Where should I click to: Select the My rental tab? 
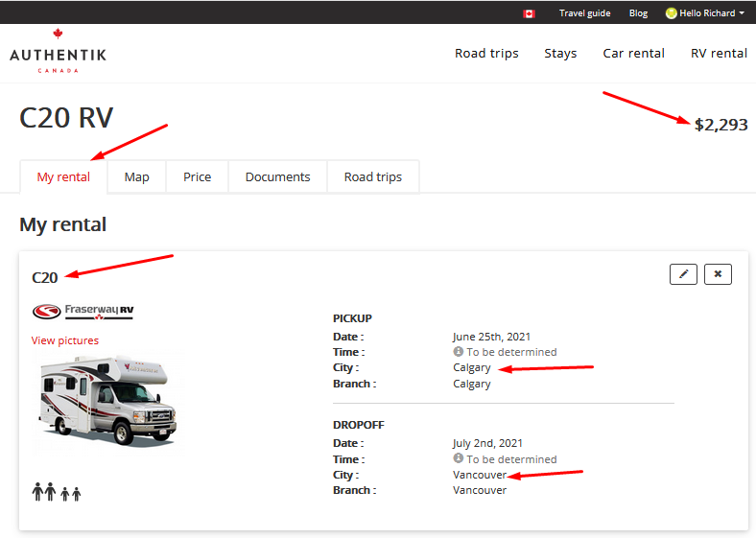(x=63, y=176)
